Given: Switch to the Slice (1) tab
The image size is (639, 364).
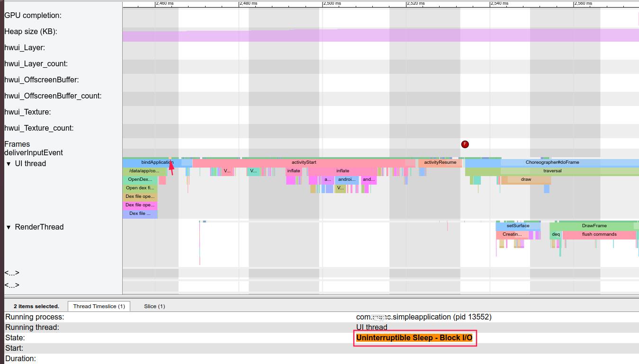Looking at the screenshot, I should 154,306.
